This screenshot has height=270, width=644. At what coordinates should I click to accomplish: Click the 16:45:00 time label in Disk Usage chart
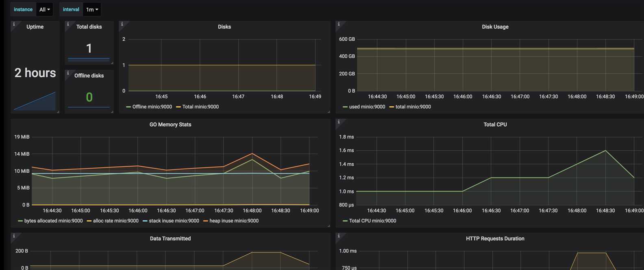(x=406, y=97)
